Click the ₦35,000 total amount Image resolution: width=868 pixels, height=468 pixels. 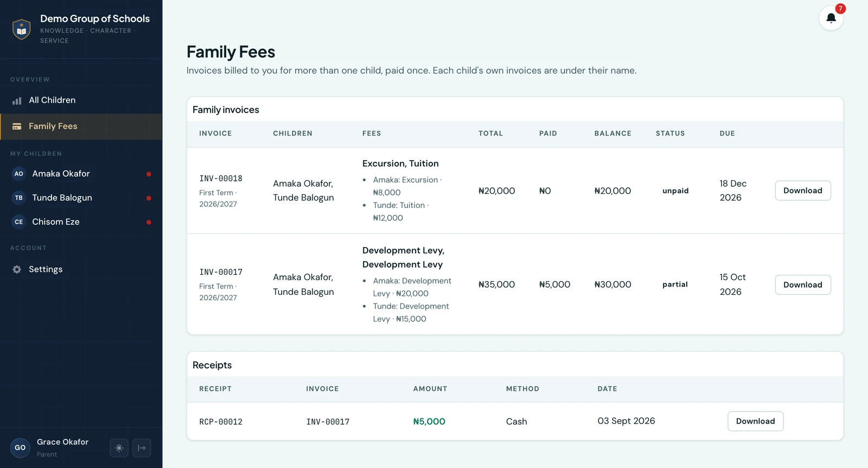[x=496, y=284]
